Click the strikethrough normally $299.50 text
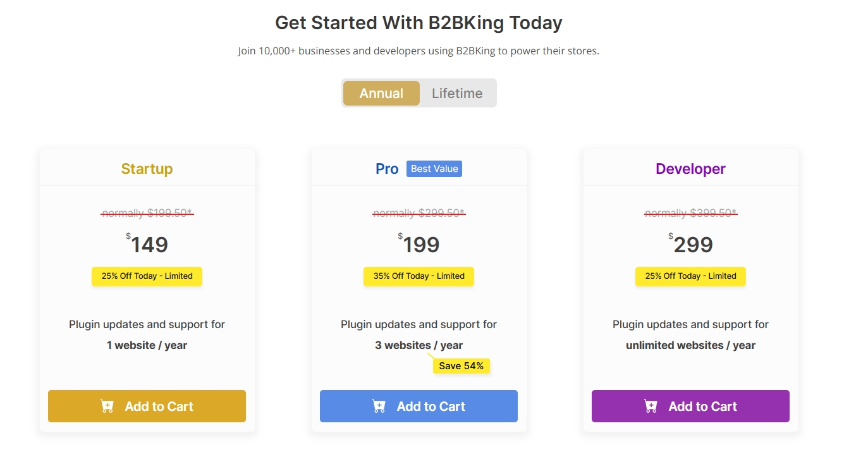This screenshot has width=868, height=452. 419,213
